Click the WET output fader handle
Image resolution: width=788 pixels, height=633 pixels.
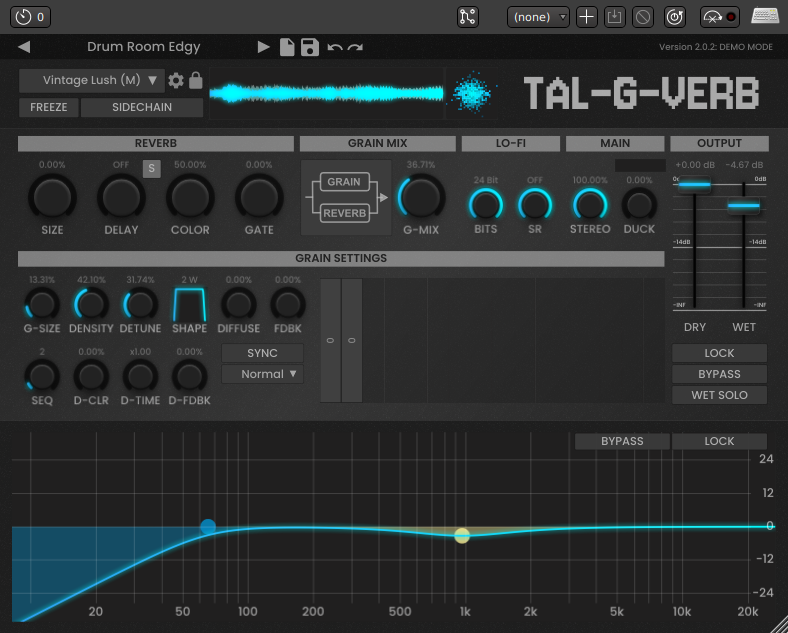click(x=744, y=206)
